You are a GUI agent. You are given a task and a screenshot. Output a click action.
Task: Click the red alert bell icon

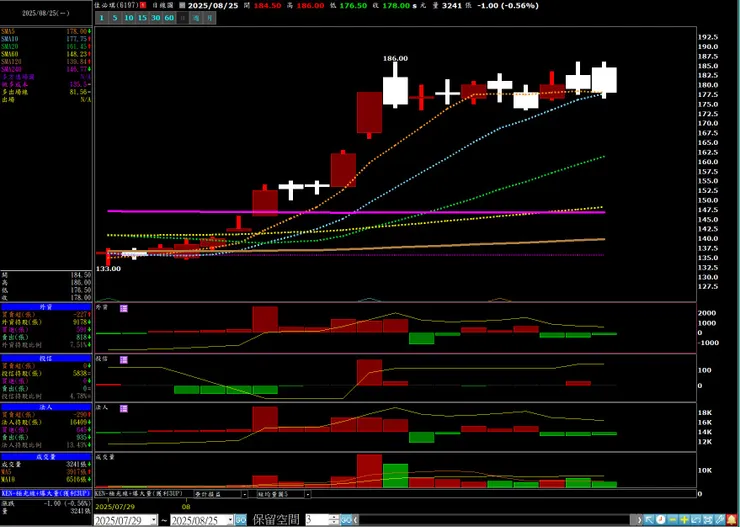(732, 520)
